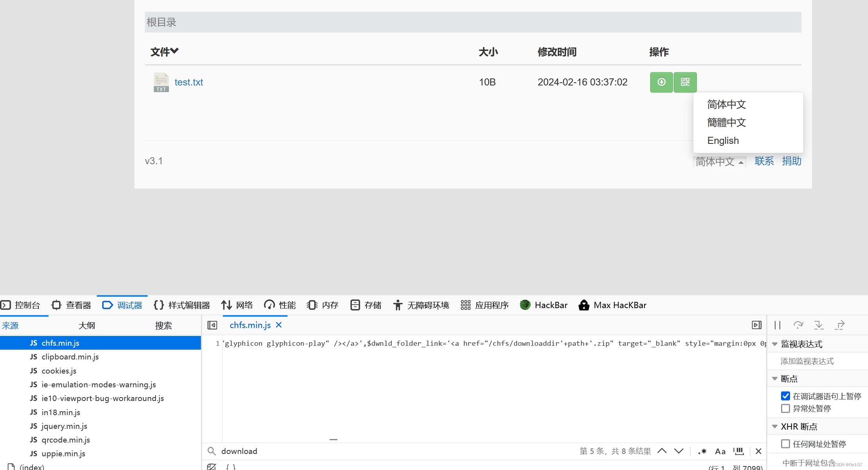Select English from the language menu

[x=723, y=140]
